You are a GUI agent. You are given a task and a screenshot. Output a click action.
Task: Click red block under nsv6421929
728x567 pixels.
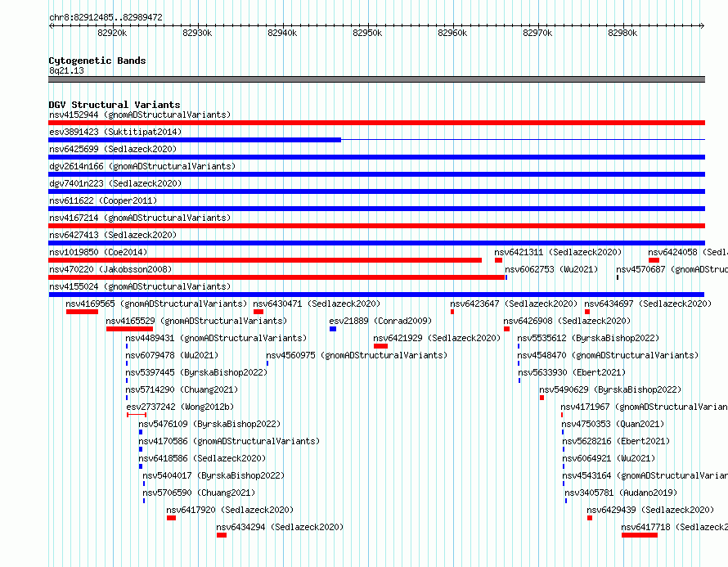380,346
